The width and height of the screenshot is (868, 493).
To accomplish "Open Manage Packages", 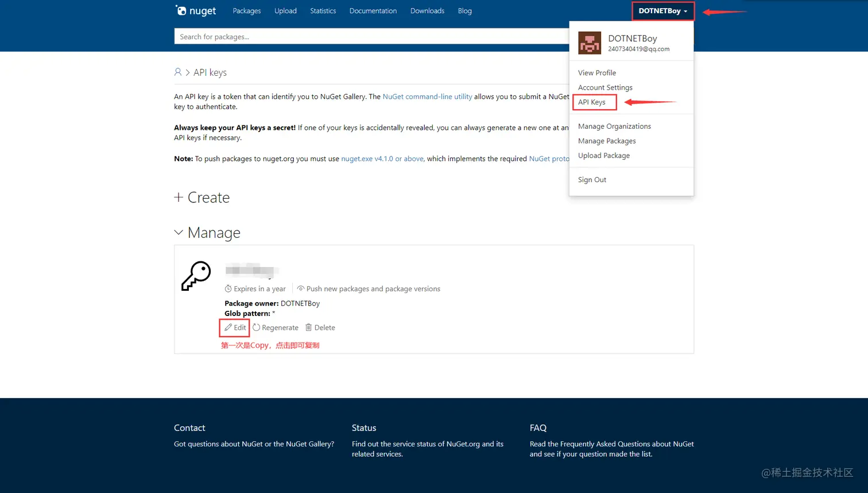I will 607,141.
